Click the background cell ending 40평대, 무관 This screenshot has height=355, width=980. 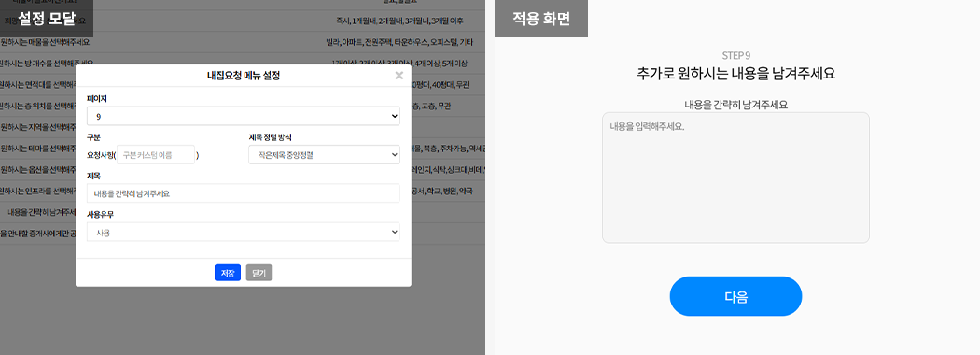(441, 85)
